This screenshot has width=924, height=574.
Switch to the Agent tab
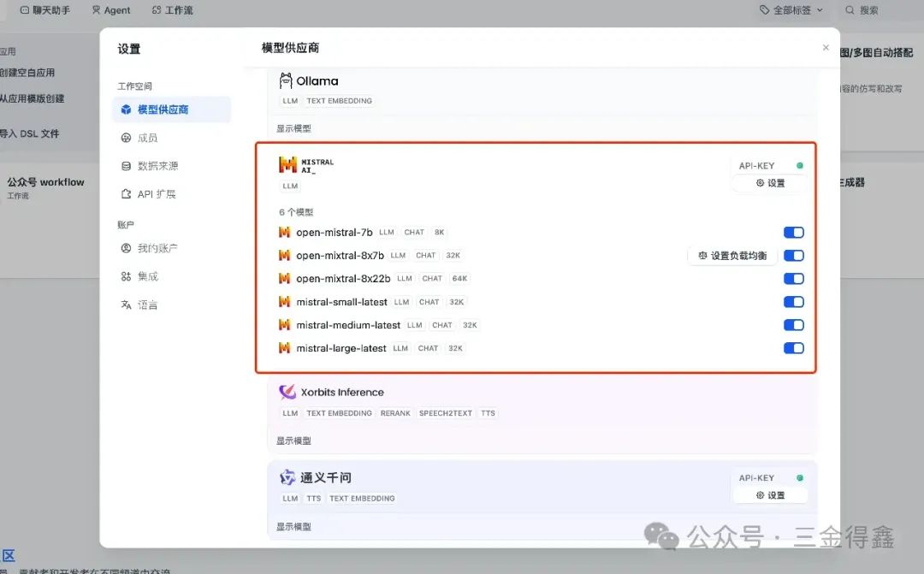[x=111, y=10]
